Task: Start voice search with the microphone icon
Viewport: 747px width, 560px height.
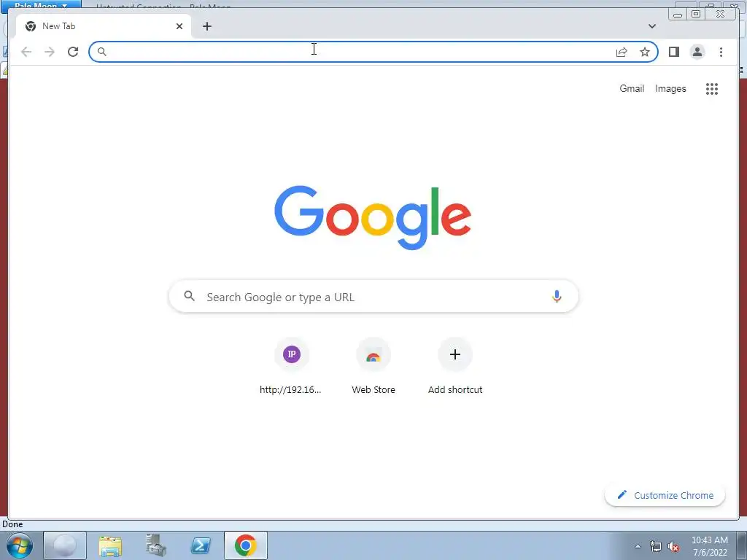Action: pos(557,297)
